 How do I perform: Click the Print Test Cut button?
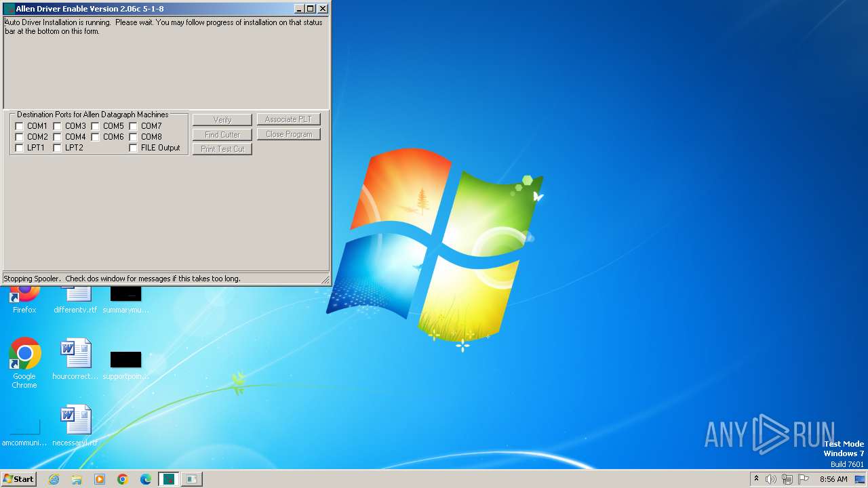pos(222,149)
